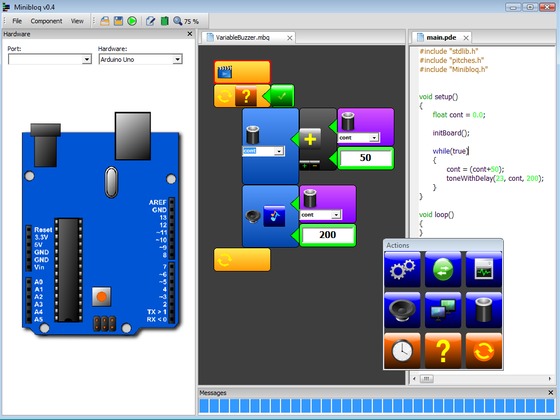Pick the signal monitor action in Actions palette
This screenshot has width=560, height=420.
(484, 269)
